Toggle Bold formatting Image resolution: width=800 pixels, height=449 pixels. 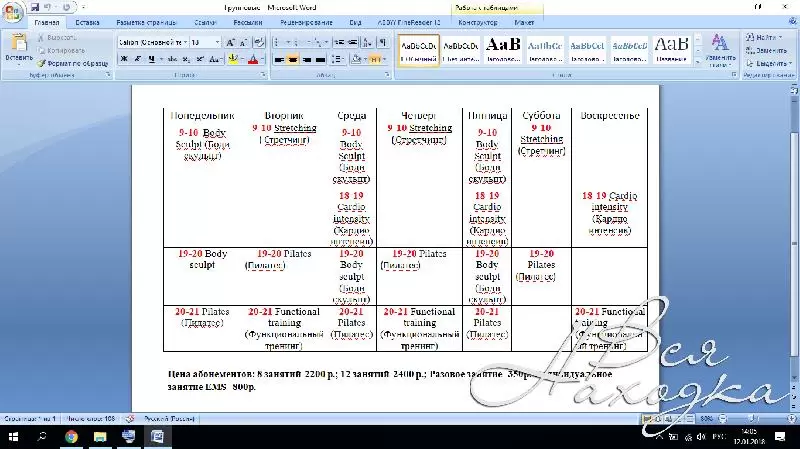[124, 59]
